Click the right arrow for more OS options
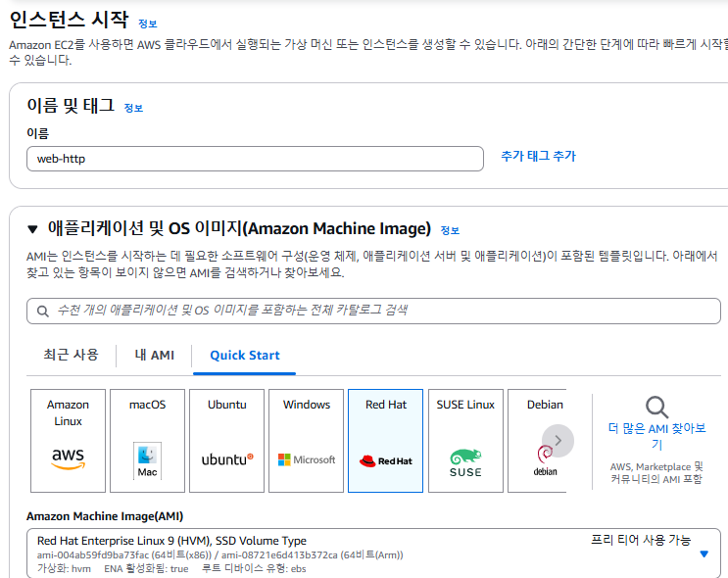Viewport: 728px width, 578px height. pos(558,441)
